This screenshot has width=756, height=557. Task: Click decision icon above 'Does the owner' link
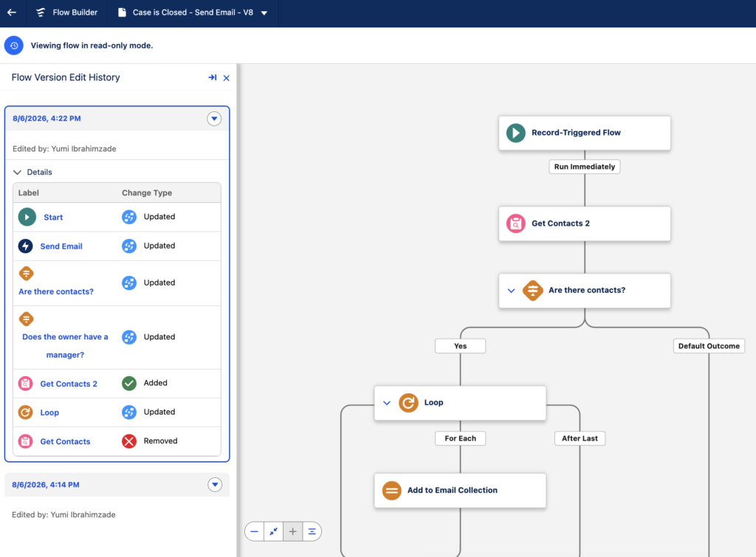click(26, 319)
